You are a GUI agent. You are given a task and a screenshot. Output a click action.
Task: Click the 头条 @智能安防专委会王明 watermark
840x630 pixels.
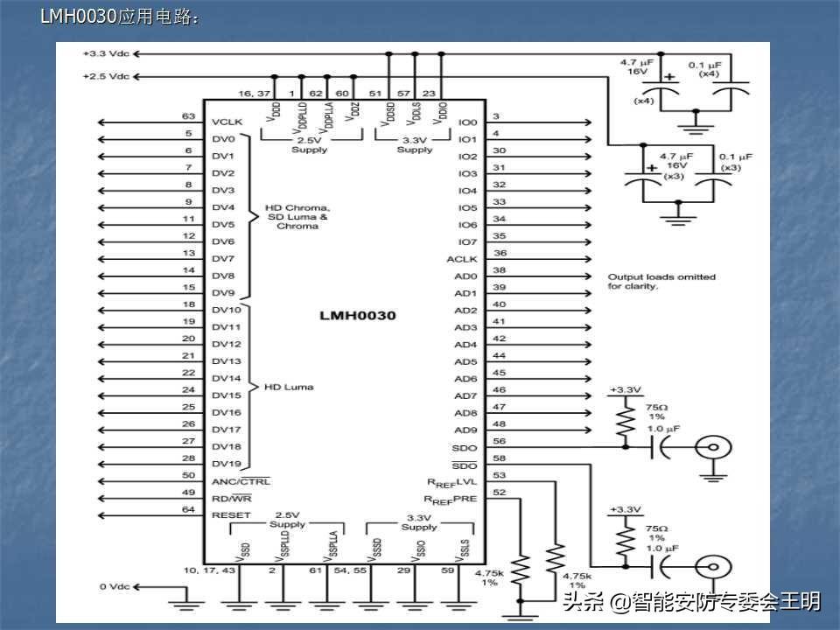(691, 602)
